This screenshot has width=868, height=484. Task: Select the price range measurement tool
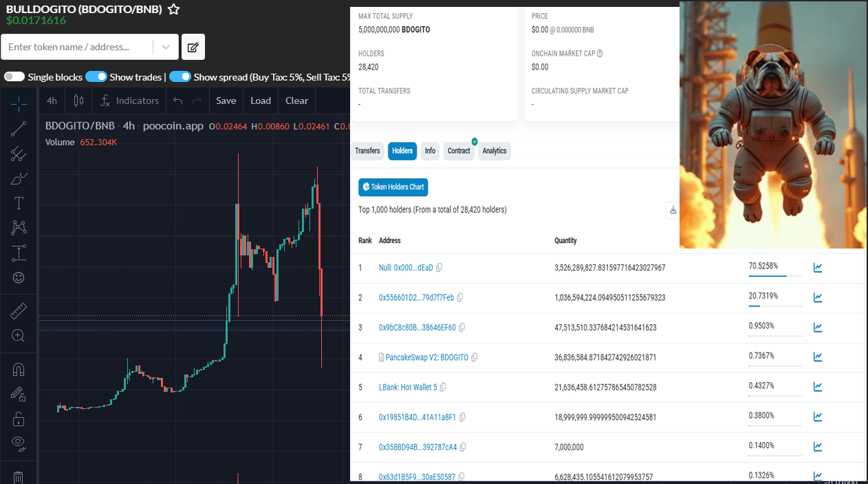(x=19, y=253)
